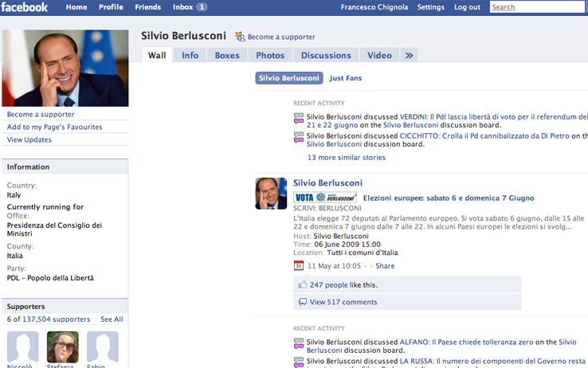Open Inbox in the top navigation
The image size is (588, 368).
[190, 7]
